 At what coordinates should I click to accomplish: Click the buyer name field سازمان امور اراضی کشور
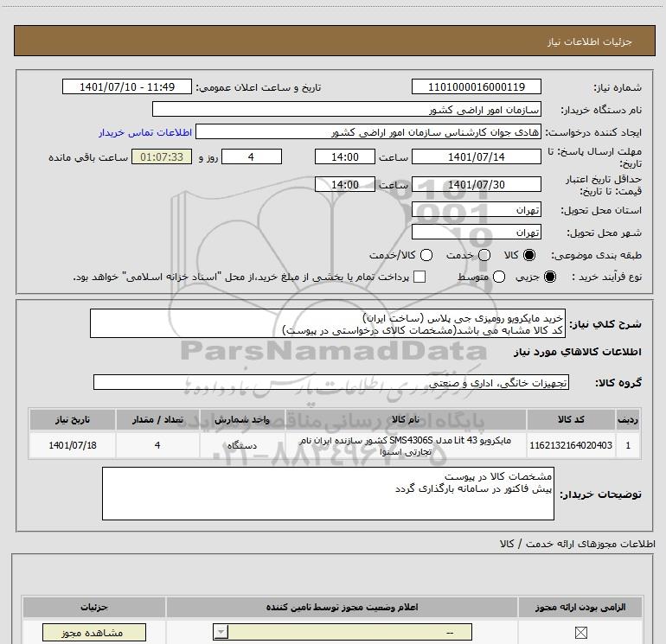click(x=347, y=109)
